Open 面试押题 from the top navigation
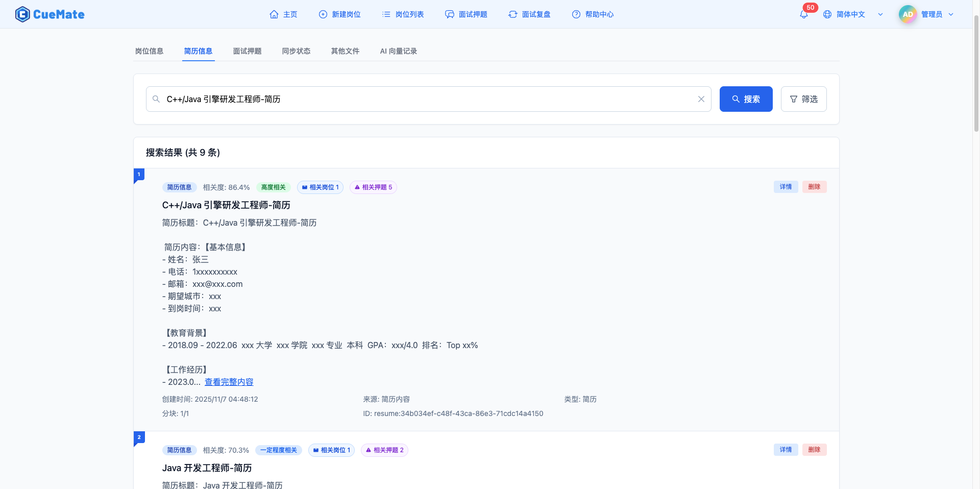980x489 pixels. click(x=465, y=14)
